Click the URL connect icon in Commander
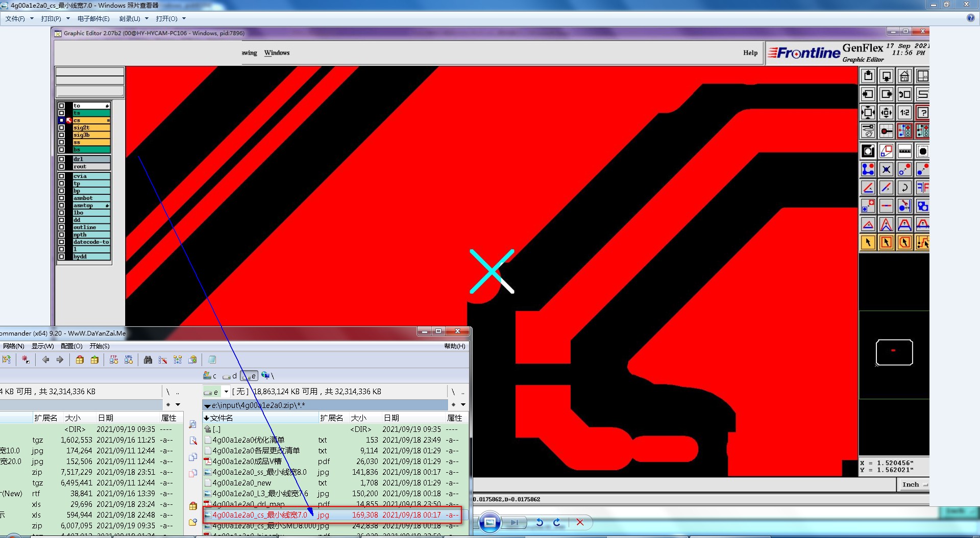Screen dimensions: 980x538 pyautogui.click(x=129, y=360)
